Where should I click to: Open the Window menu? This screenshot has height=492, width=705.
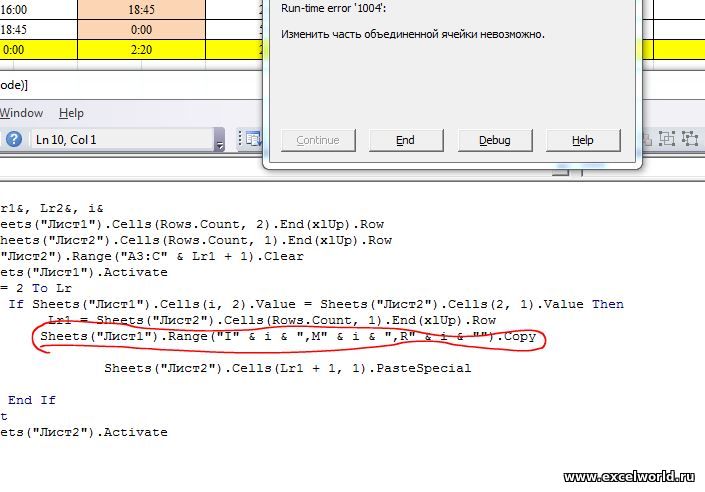[21, 113]
